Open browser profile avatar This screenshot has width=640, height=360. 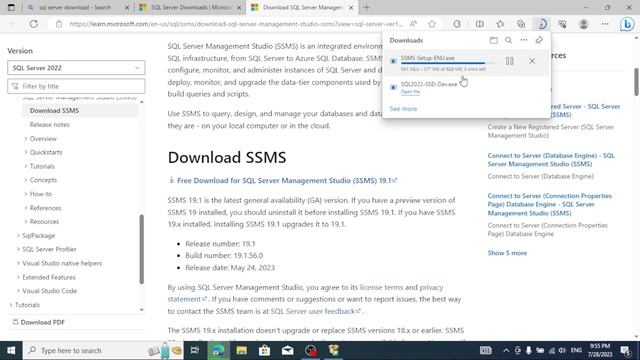[584, 24]
